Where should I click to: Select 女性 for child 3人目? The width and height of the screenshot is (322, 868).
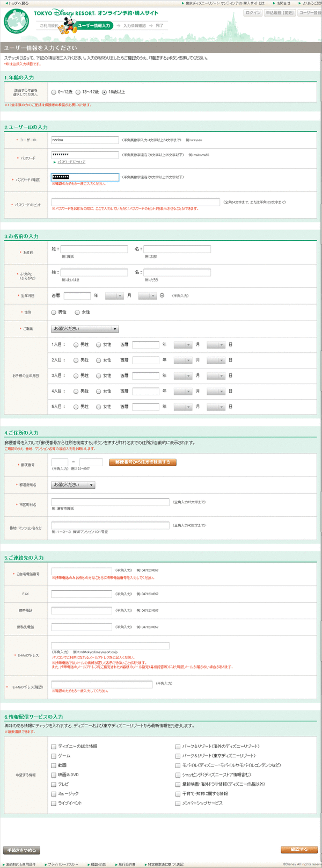(99, 376)
